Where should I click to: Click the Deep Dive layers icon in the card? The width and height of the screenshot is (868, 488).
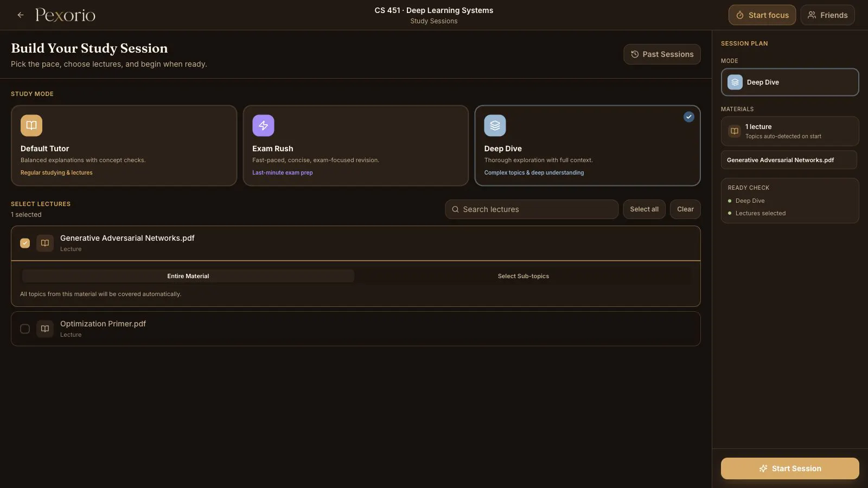point(495,125)
